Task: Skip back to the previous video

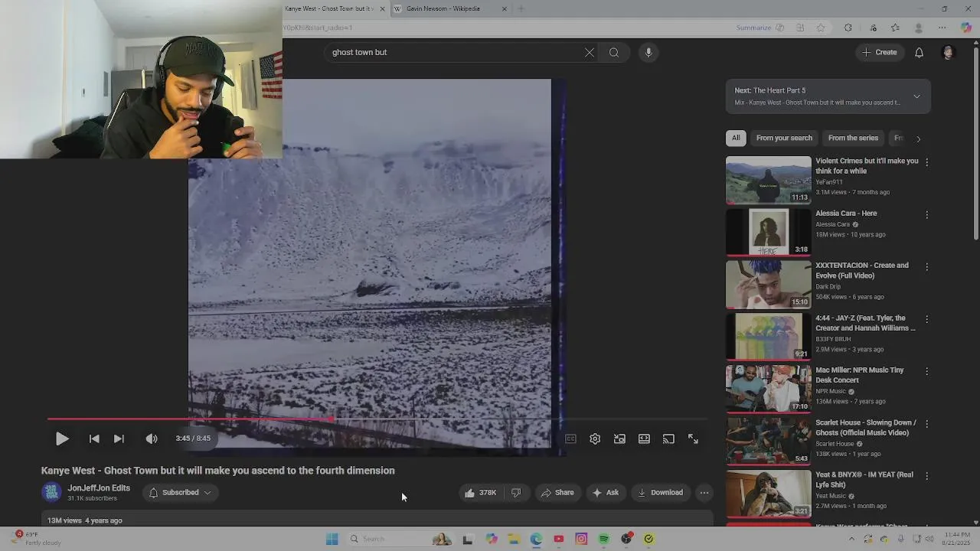Action: [94, 439]
